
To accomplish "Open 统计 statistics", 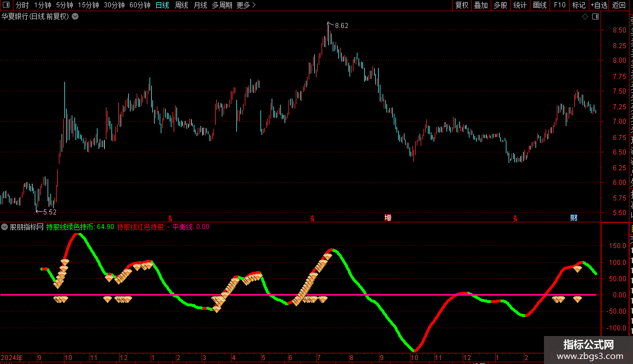I will point(519,5).
